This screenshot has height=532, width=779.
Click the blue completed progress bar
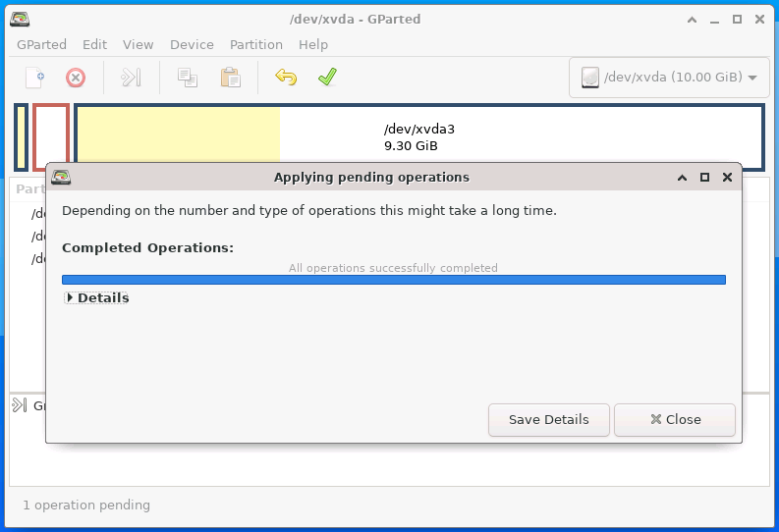coord(394,280)
